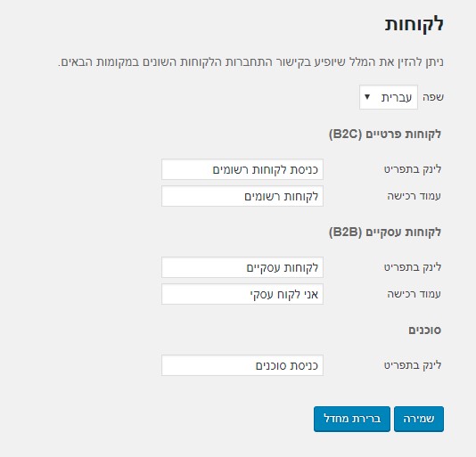Click the עמוד רכישה label under B2C
The image size is (476, 457).
[x=414, y=196]
